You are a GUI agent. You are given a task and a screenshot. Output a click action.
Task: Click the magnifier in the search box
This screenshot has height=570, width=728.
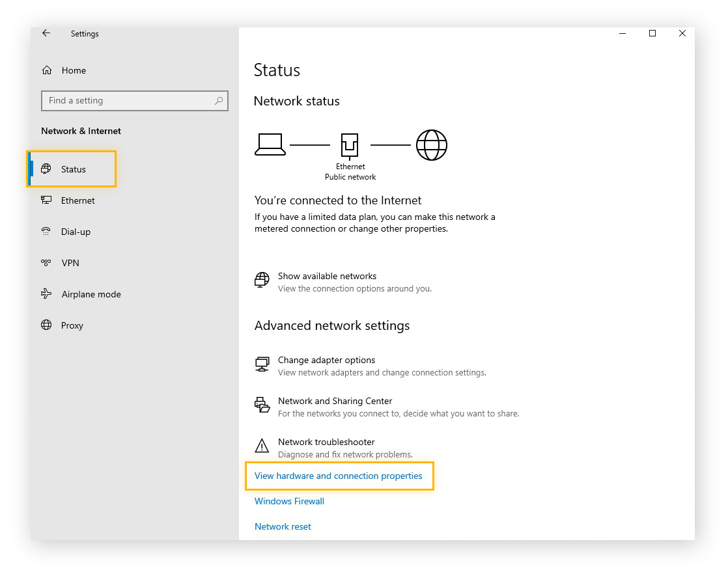(x=219, y=101)
